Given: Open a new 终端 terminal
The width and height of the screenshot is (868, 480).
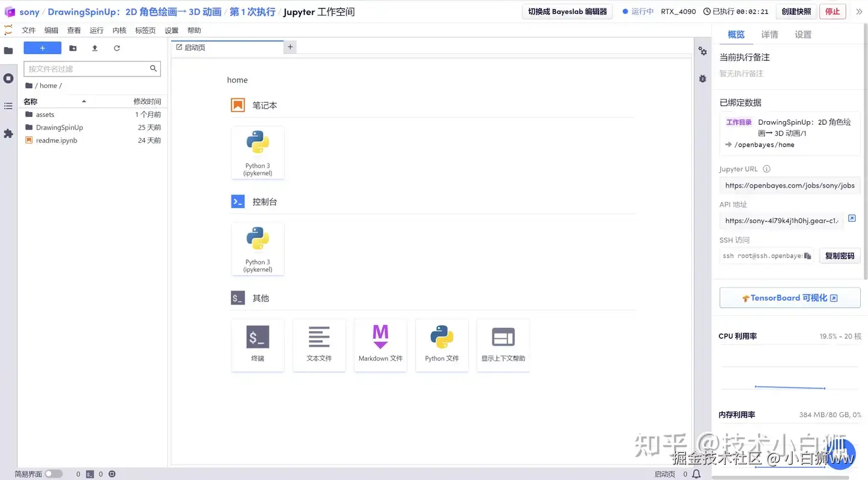Looking at the screenshot, I should click(x=257, y=346).
